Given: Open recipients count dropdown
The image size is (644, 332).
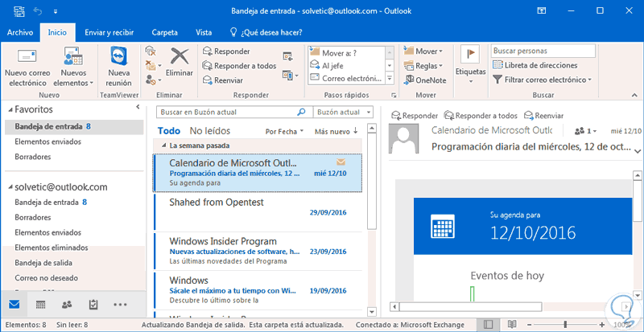Looking at the screenshot, I should click(586, 131).
